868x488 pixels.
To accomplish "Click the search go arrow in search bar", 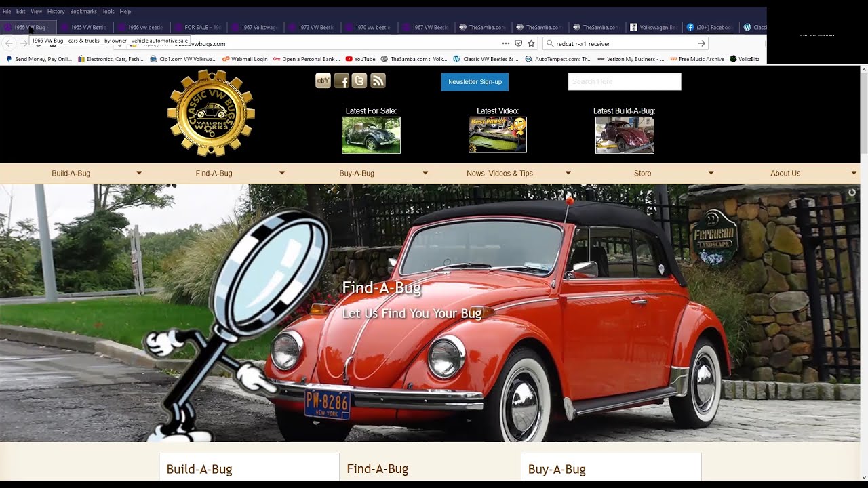I will pyautogui.click(x=701, y=43).
